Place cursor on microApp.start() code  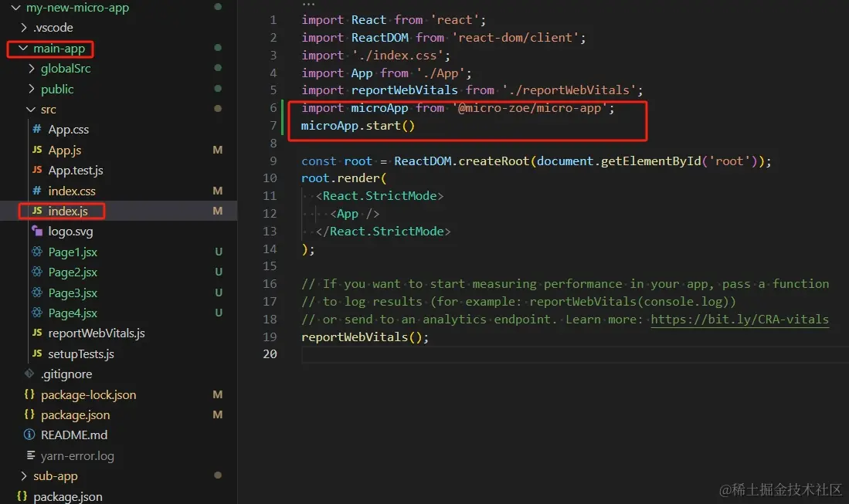[358, 126]
